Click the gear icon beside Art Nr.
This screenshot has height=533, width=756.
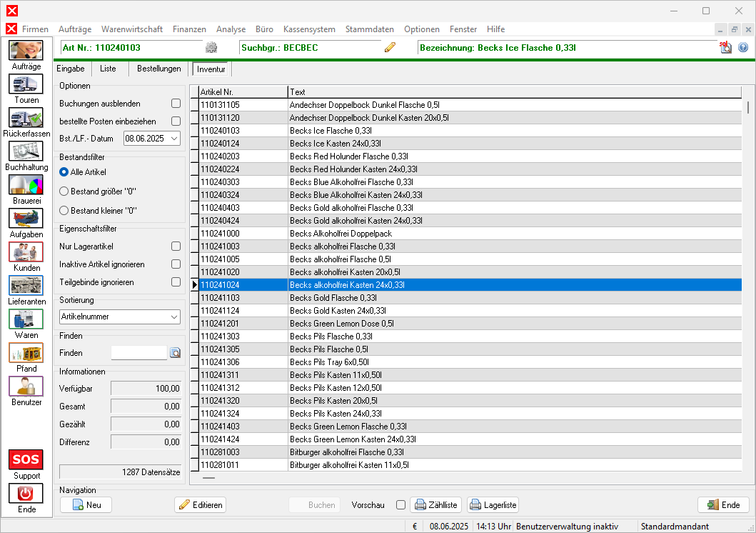click(211, 48)
